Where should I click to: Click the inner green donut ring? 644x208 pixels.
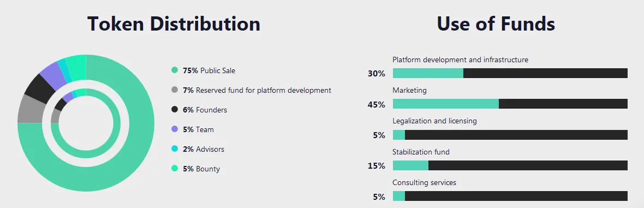[x=86, y=154]
